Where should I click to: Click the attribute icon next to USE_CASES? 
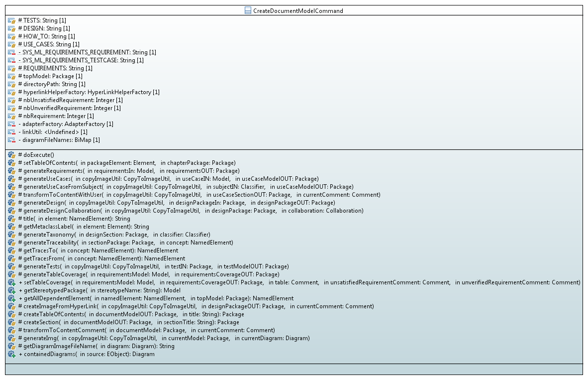(11, 44)
